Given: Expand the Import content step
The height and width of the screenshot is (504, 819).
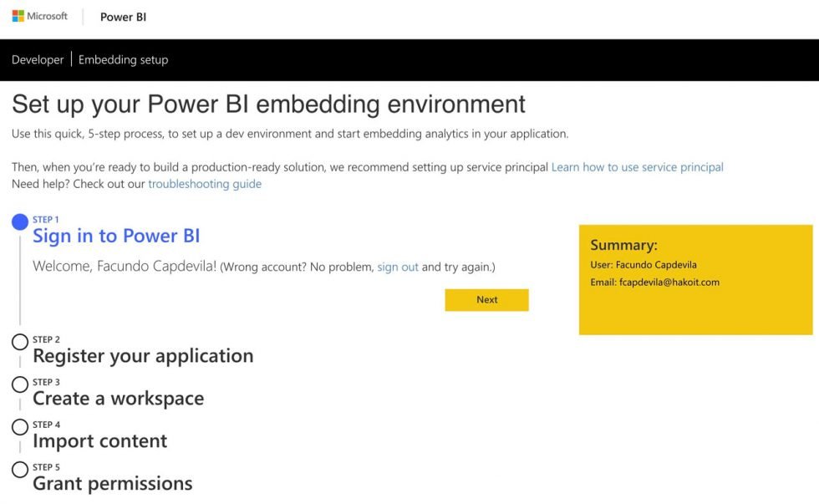Looking at the screenshot, I should pos(99,441).
